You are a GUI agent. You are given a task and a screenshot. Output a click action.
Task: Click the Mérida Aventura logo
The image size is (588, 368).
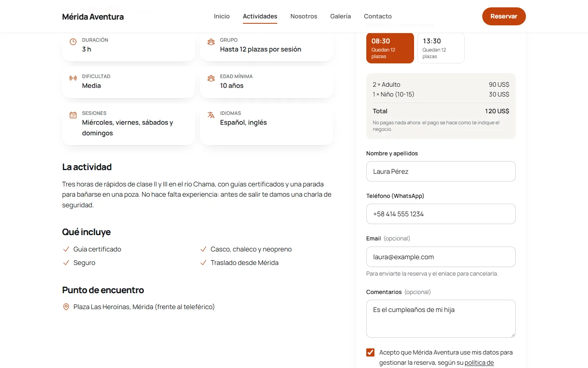coord(93,17)
